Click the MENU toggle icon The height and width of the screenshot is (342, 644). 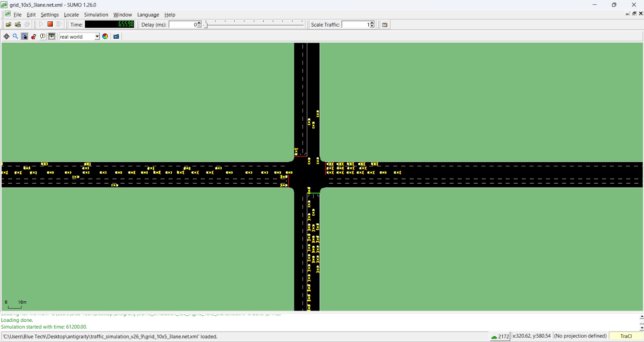(52, 37)
